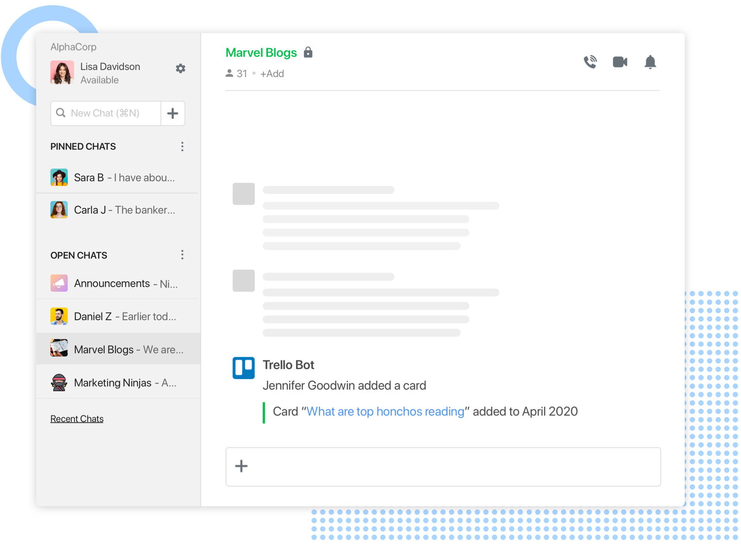Screen dimensions: 741x560
Task: Toggle notifications bell for Marvel Blogs
Action: click(x=650, y=62)
